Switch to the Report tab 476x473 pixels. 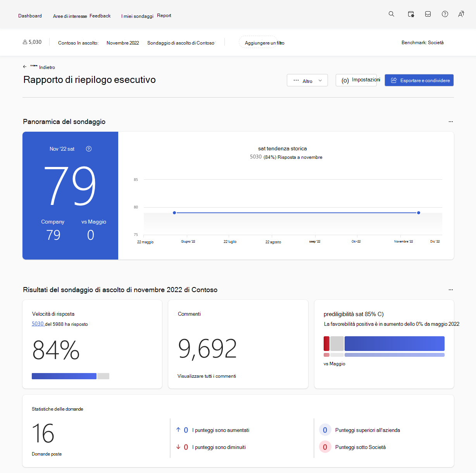point(164,15)
